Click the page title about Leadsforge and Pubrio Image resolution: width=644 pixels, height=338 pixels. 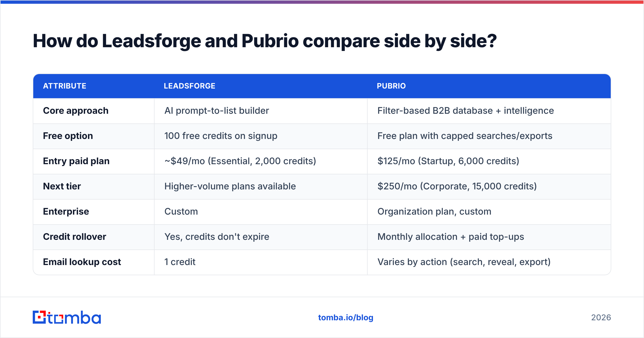point(265,41)
